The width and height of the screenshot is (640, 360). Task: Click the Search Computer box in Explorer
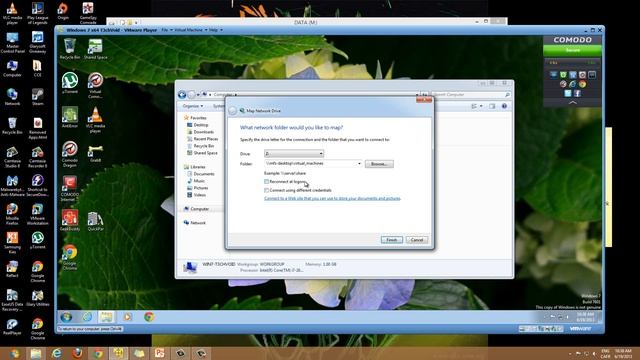click(x=471, y=95)
